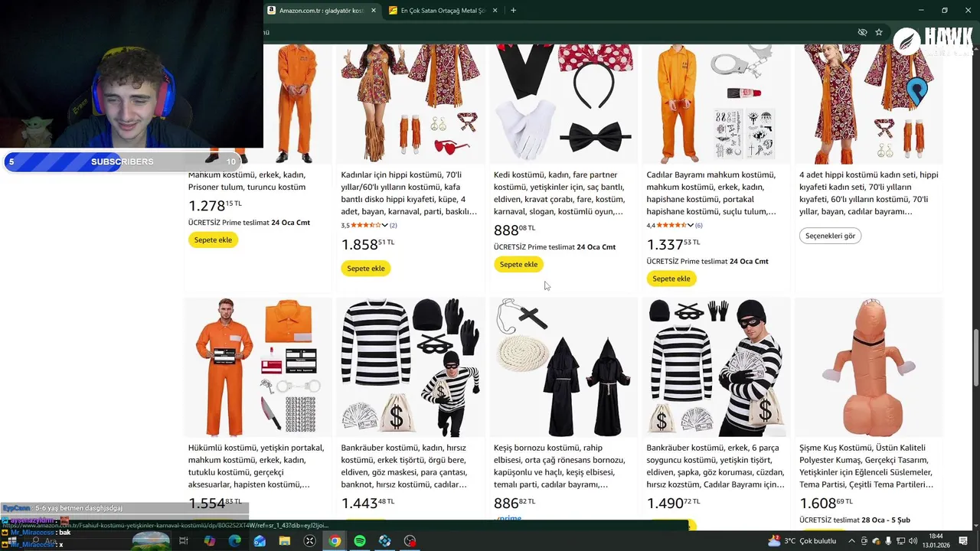Show hidden system tray icons
Image resolution: width=980 pixels, height=551 pixels.
coord(851,541)
